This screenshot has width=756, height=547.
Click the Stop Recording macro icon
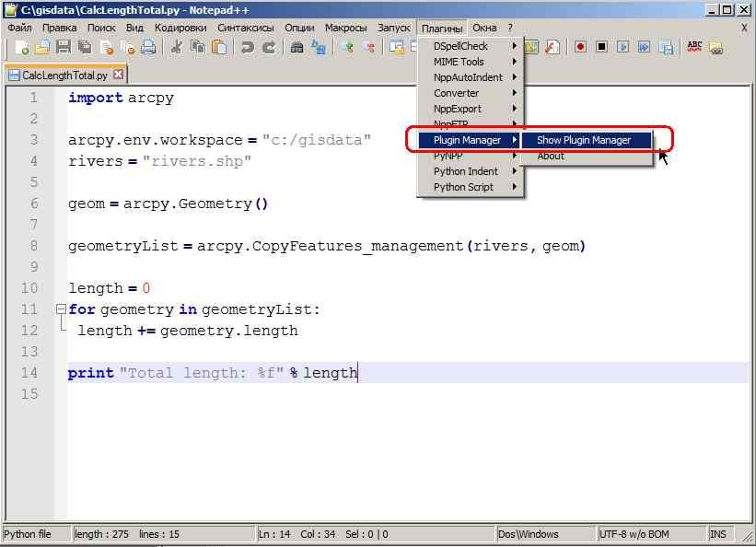pos(601,47)
